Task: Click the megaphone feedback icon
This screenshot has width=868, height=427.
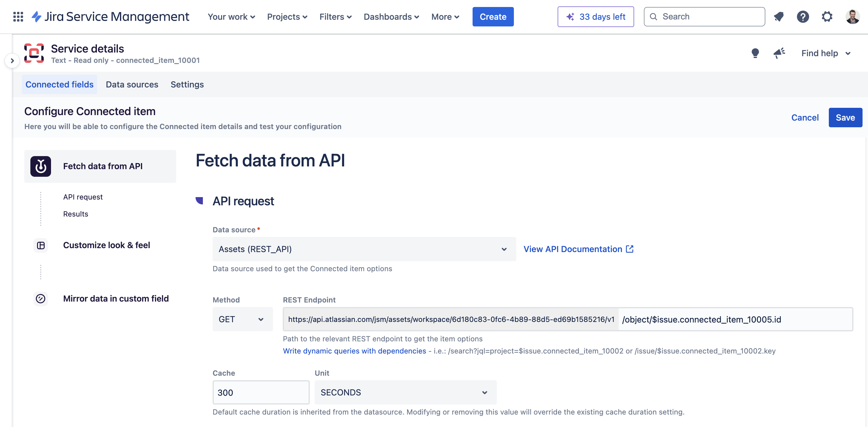Action: (779, 53)
